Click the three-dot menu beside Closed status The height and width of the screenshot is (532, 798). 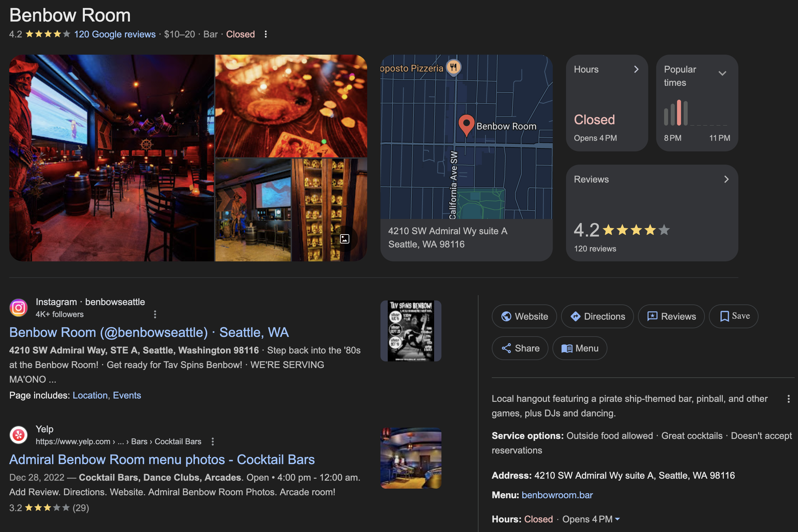click(265, 34)
